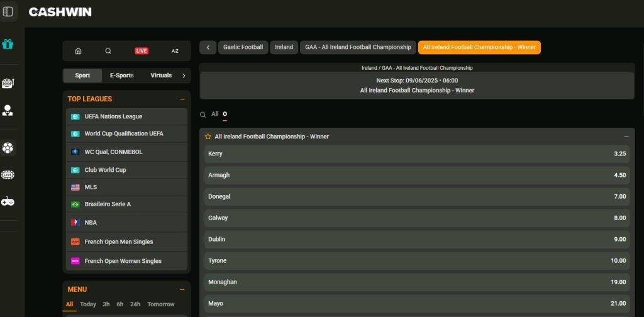Viewport: 644px width, 317px height.
Task: Select the Tomorrow time filter
Action: [x=161, y=304]
